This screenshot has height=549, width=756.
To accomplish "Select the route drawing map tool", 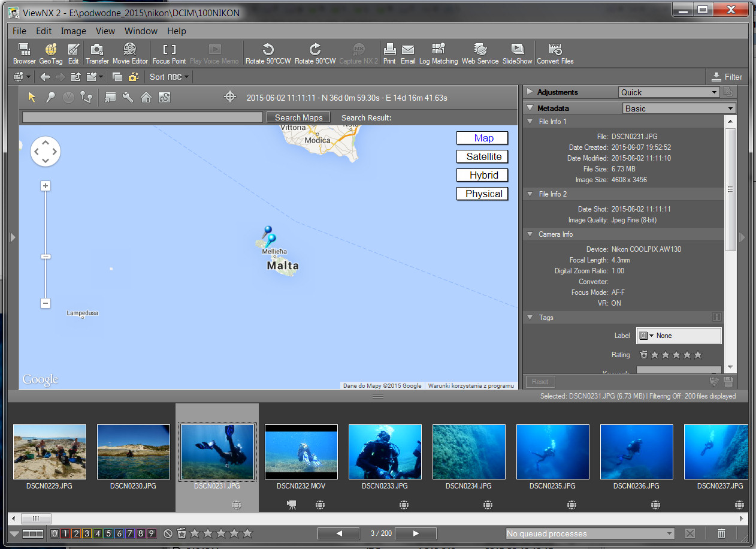I will (x=86, y=97).
